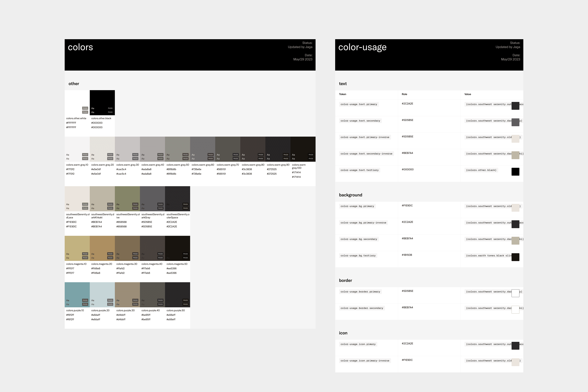Click the 'colors' frame title
The image size is (588, 392).
[80, 47]
